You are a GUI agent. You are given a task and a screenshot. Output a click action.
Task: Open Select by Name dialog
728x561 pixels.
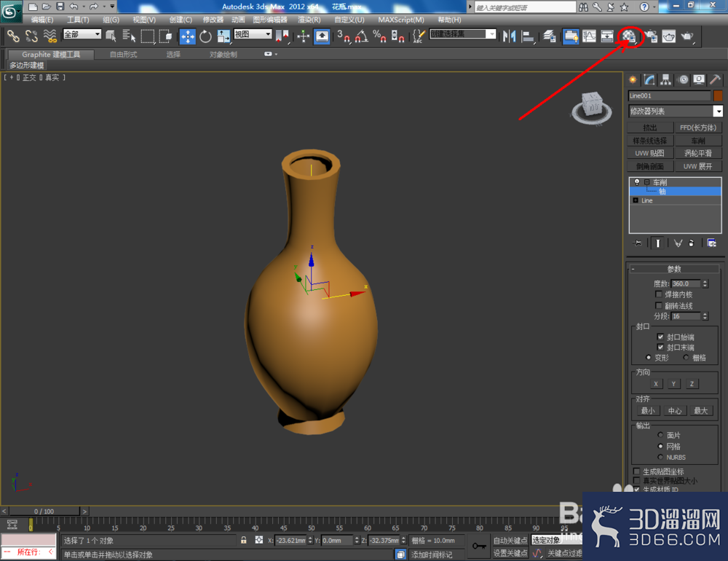coord(129,36)
